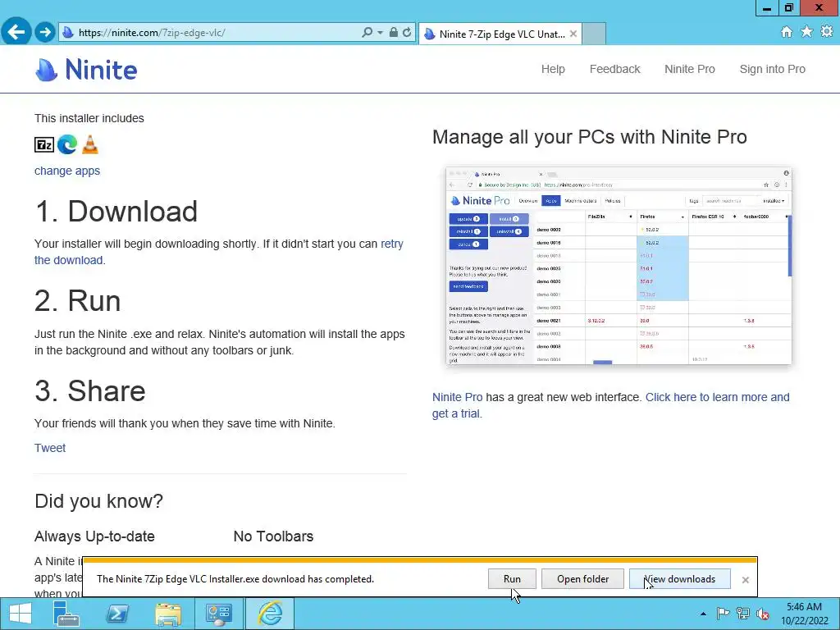The height and width of the screenshot is (630, 840).
Task: Click Sign into Pro
Action: 772,69
